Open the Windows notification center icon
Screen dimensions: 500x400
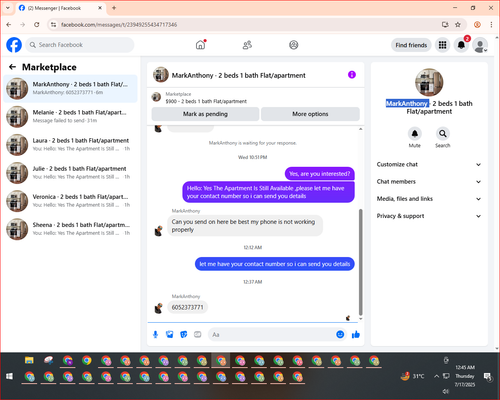point(487,377)
